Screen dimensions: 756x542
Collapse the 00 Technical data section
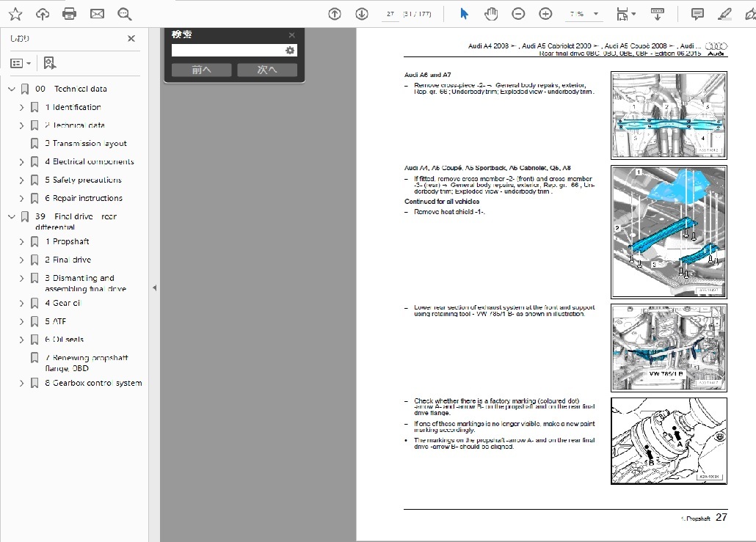pos(12,89)
